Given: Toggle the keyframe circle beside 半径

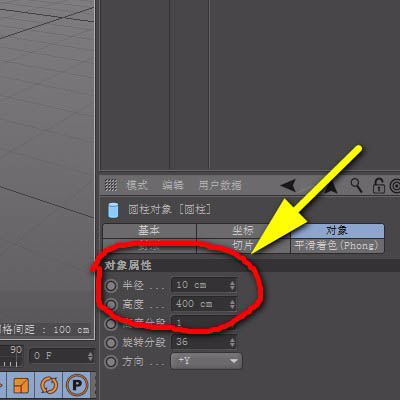Looking at the screenshot, I should [x=111, y=286].
